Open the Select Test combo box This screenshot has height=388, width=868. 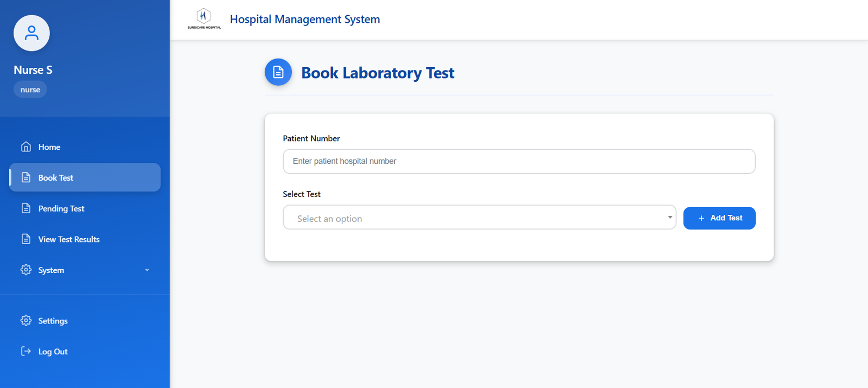point(472,218)
